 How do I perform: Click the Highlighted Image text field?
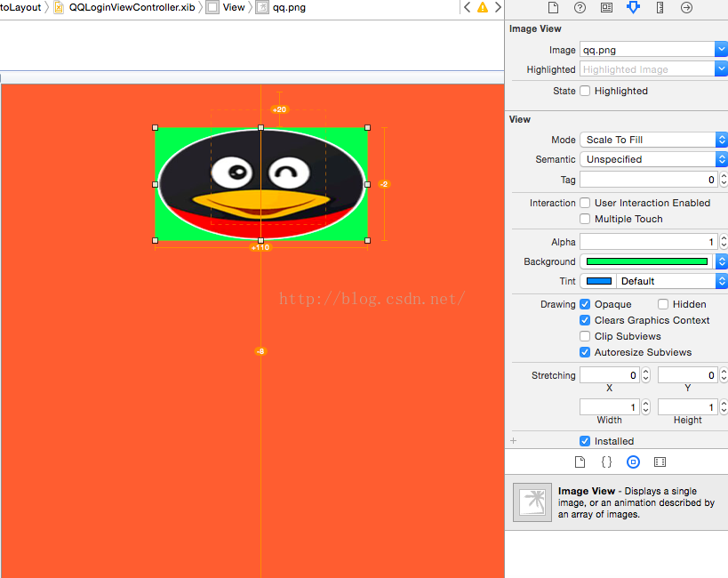tap(647, 68)
